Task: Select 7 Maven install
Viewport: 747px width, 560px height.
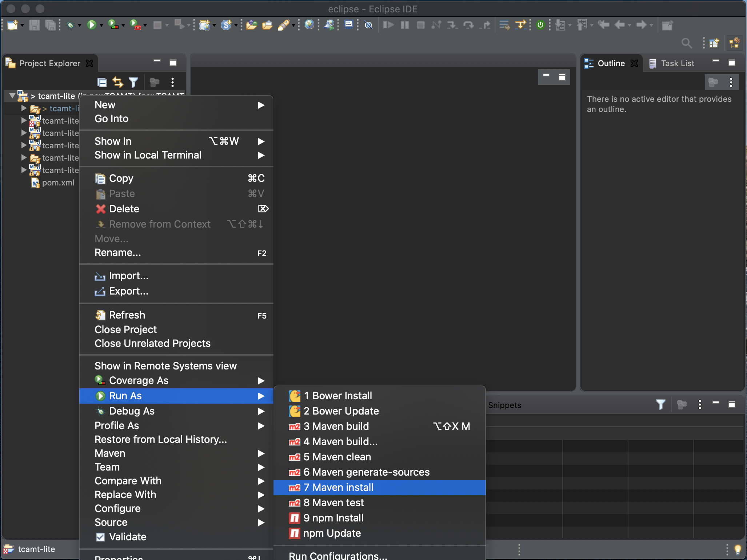Action: (x=343, y=487)
